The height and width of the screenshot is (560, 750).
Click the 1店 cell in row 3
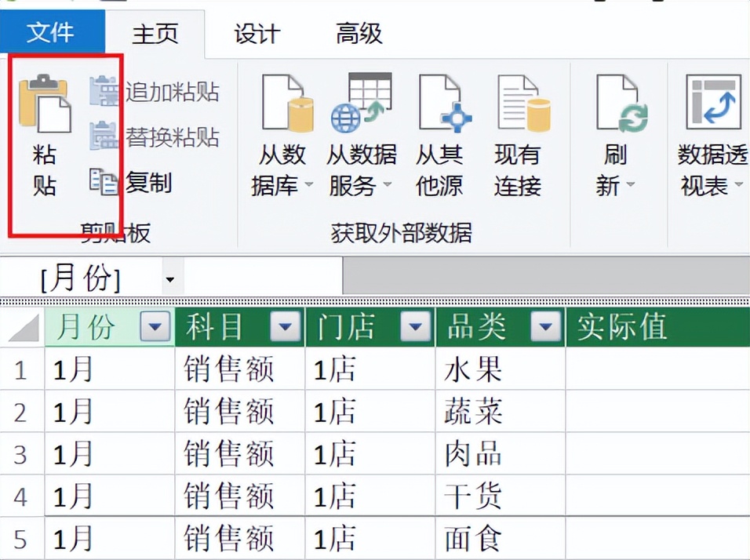(x=370, y=453)
